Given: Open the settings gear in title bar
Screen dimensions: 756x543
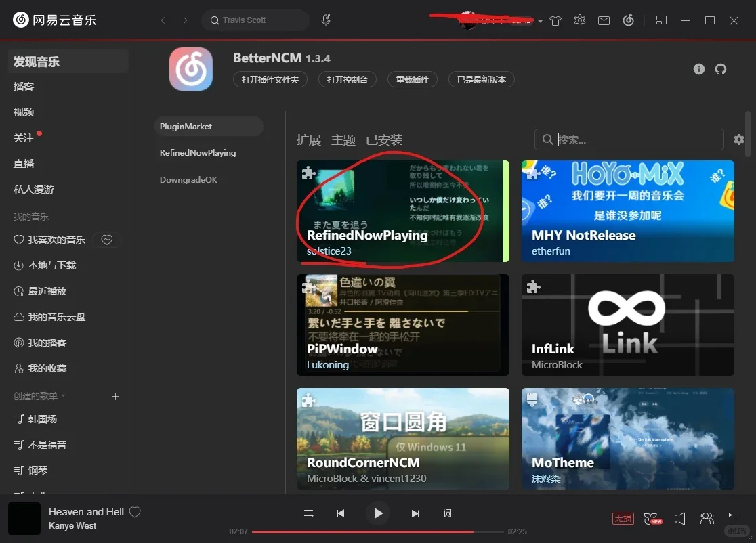Looking at the screenshot, I should [x=580, y=20].
